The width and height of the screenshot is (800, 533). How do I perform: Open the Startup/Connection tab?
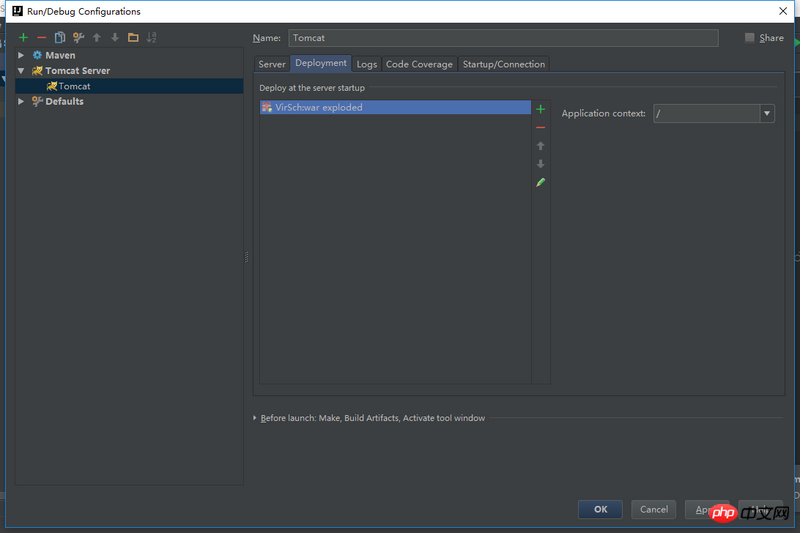pyautogui.click(x=504, y=64)
